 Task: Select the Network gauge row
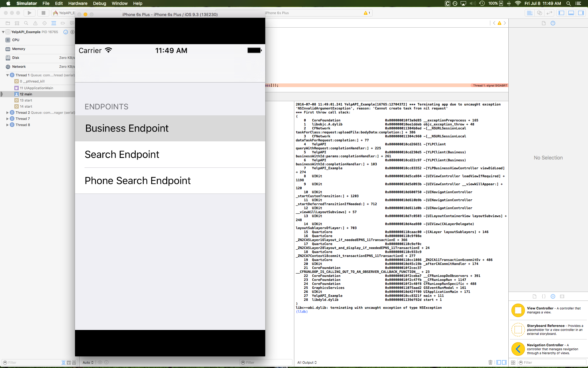point(37,67)
